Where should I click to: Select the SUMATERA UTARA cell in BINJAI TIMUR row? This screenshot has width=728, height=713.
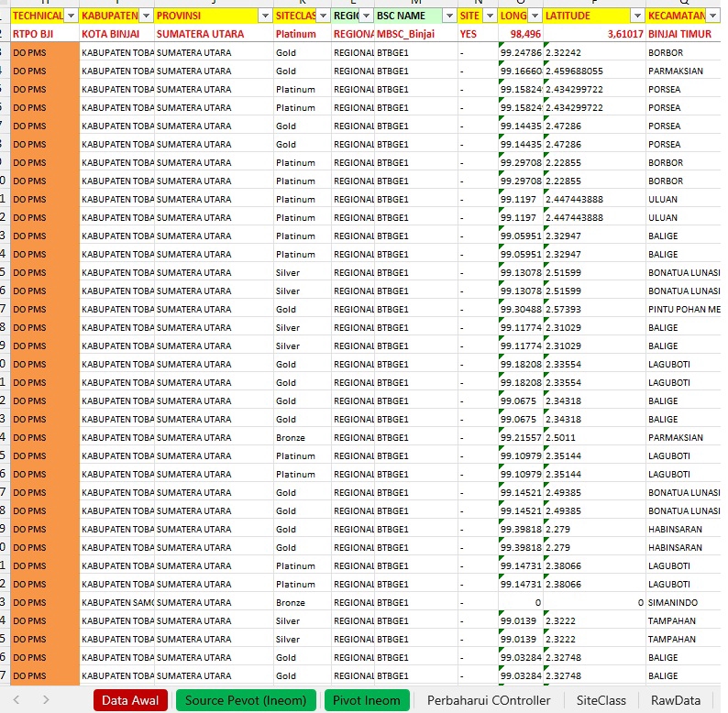pos(214,34)
